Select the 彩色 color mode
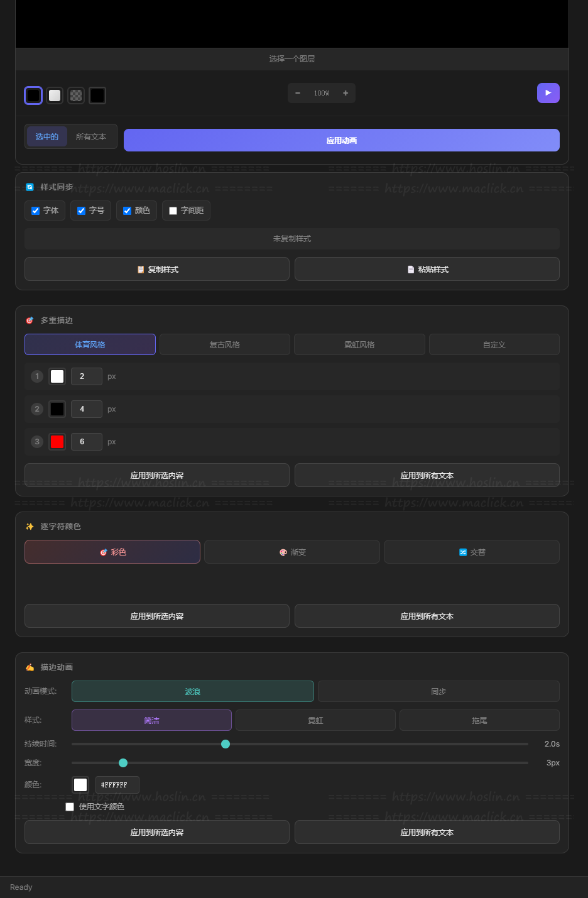 click(x=112, y=552)
